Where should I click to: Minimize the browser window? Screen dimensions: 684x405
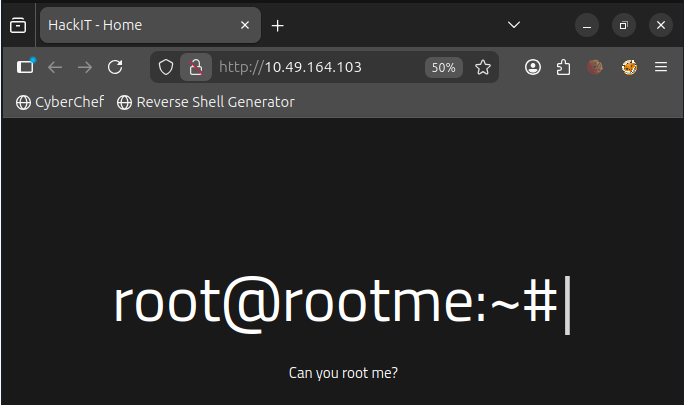pos(587,25)
